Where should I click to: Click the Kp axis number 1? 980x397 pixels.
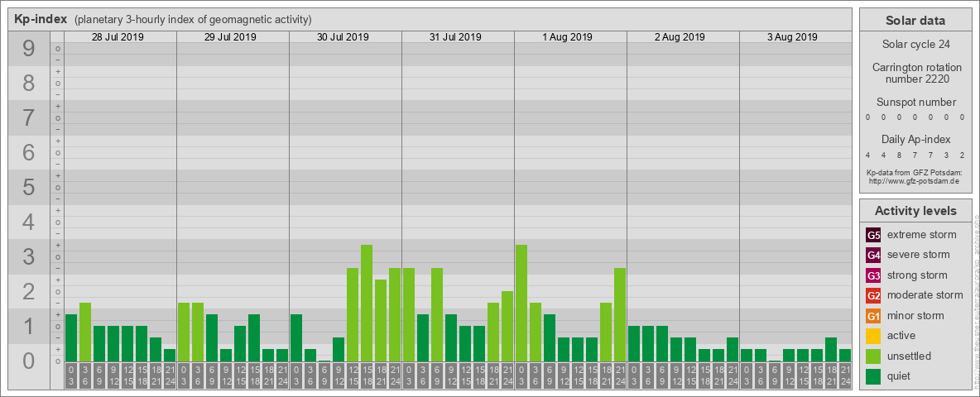[29, 327]
